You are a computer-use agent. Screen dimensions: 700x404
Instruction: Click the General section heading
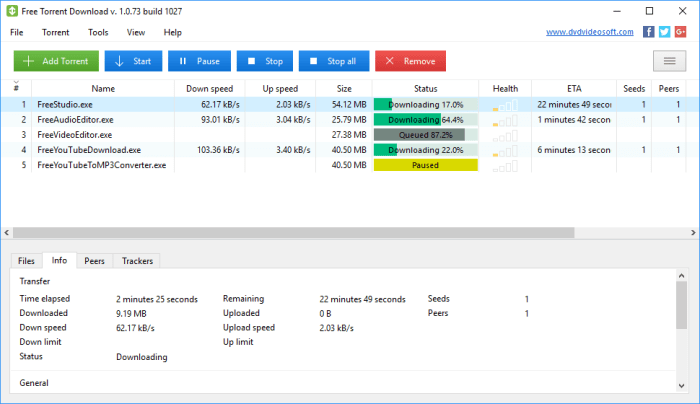34,383
